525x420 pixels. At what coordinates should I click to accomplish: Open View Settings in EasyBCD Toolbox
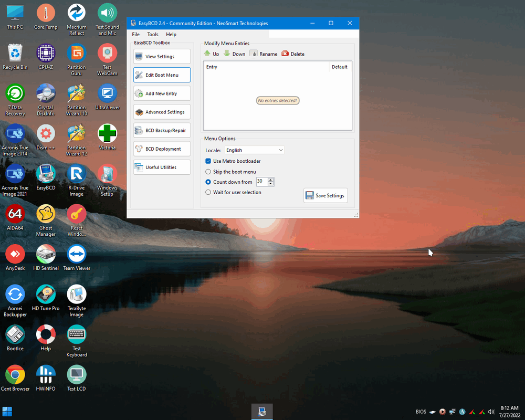162,57
